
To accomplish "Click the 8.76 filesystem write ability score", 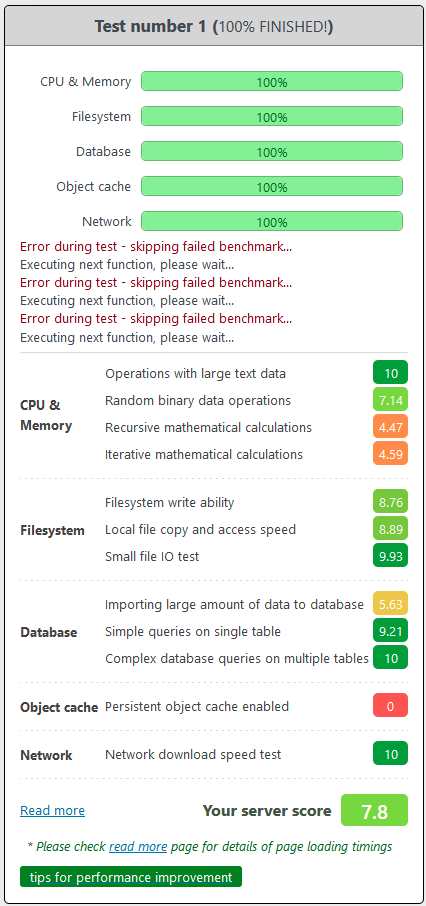I will coord(391,502).
